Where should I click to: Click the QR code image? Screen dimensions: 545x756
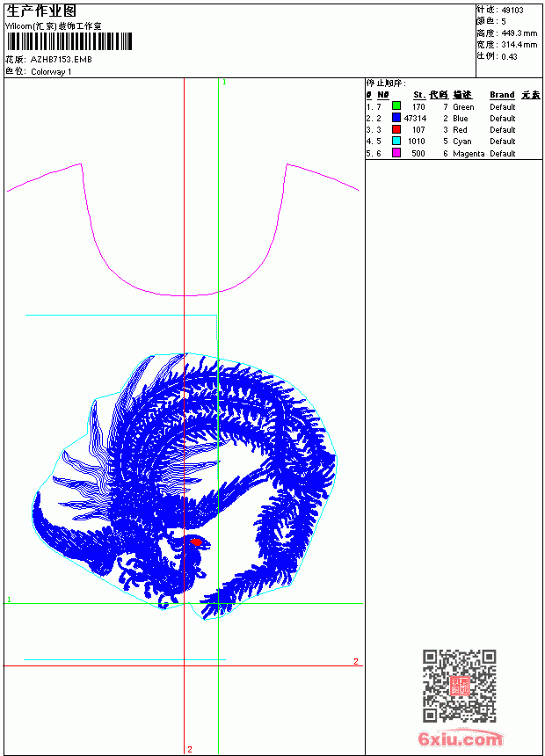tap(460, 686)
